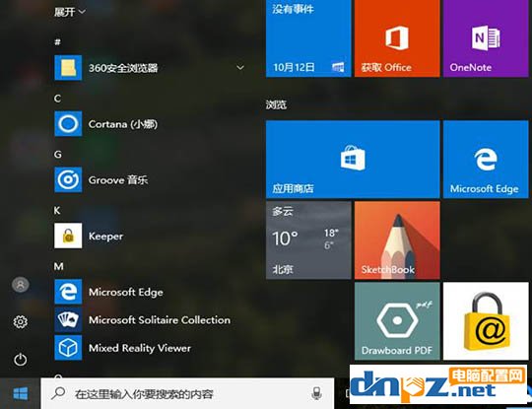Expand the 展开 list at top
Image resolution: width=532 pixels, height=409 pixels.
tap(70, 12)
